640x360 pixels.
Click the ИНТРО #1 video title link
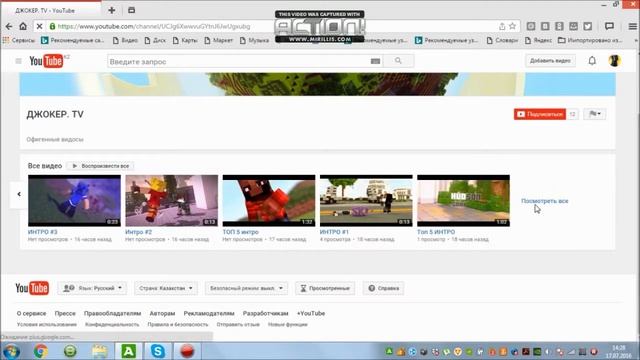pos(334,232)
